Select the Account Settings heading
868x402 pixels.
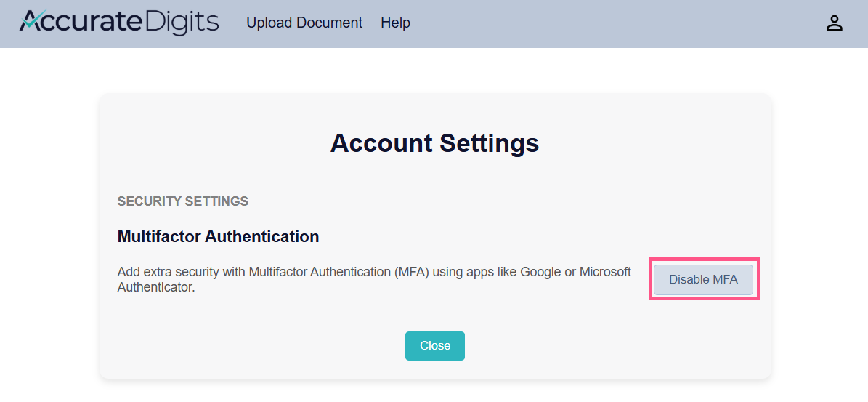coord(434,143)
